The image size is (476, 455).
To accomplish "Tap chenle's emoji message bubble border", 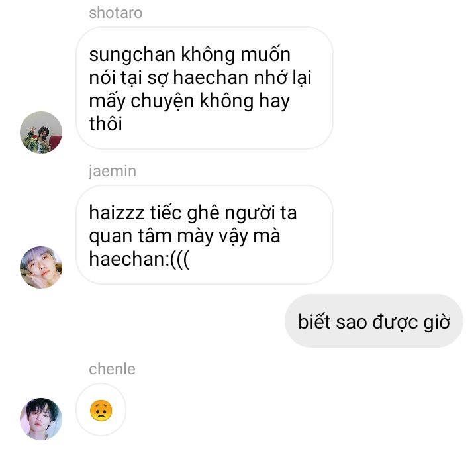I will pos(101,410).
